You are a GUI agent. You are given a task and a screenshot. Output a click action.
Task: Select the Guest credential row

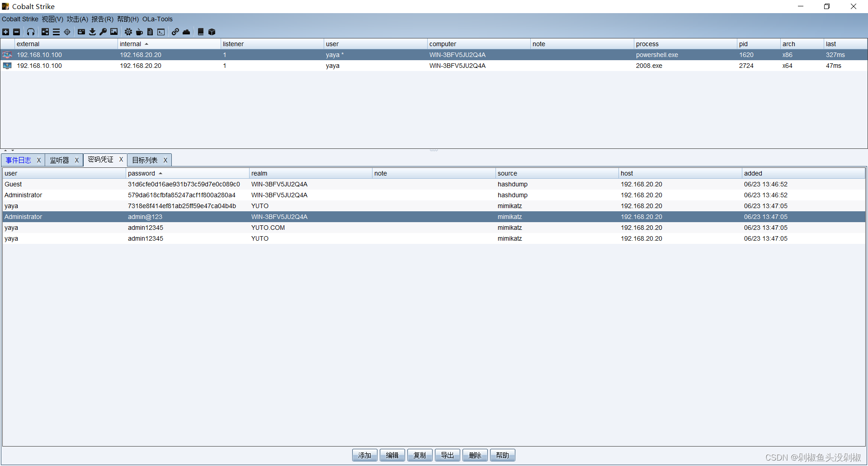pyautogui.click(x=434, y=184)
